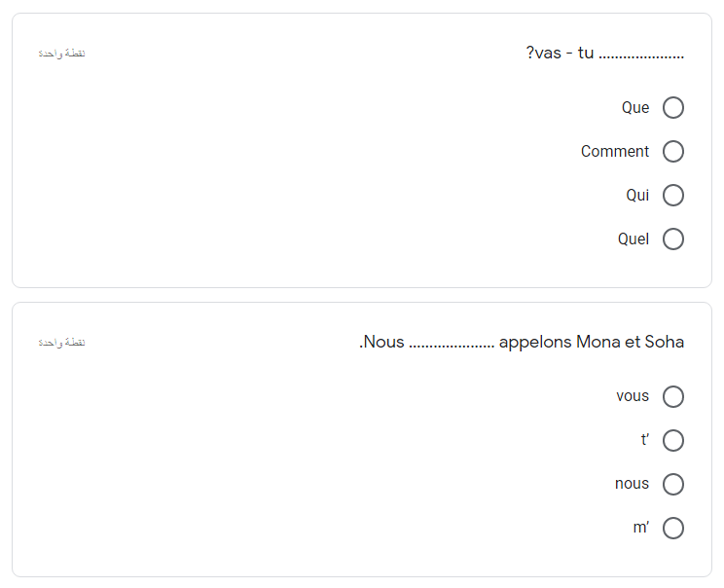Click the second question's Arabic points label
The height and width of the screenshot is (588, 724).
click(x=61, y=343)
